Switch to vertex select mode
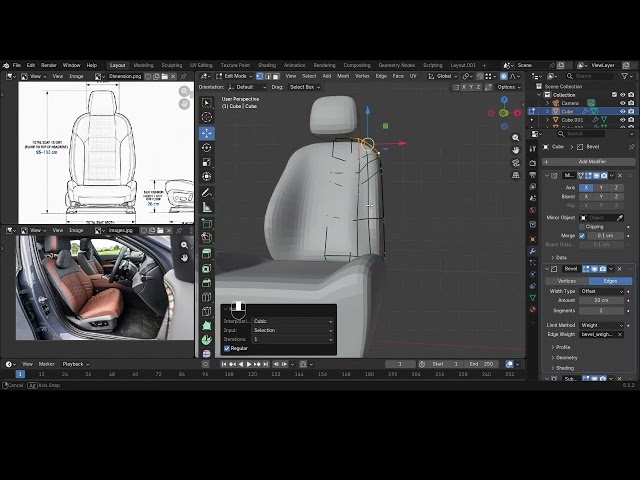640x480 pixels. click(260, 76)
